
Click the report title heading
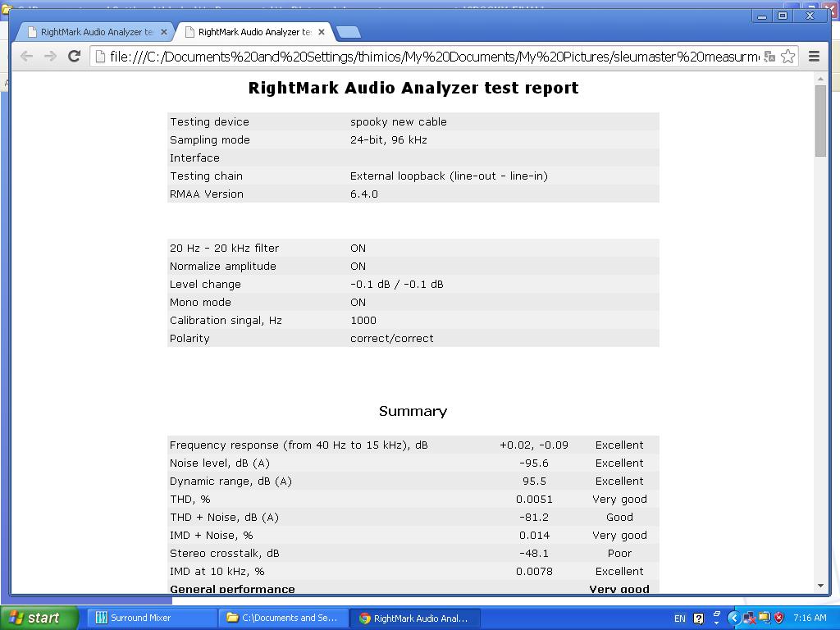(x=413, y=87)
